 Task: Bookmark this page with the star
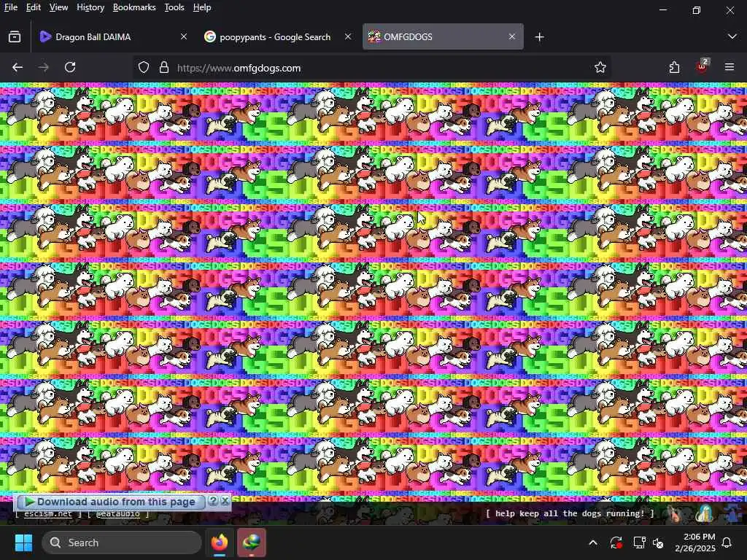600,68
